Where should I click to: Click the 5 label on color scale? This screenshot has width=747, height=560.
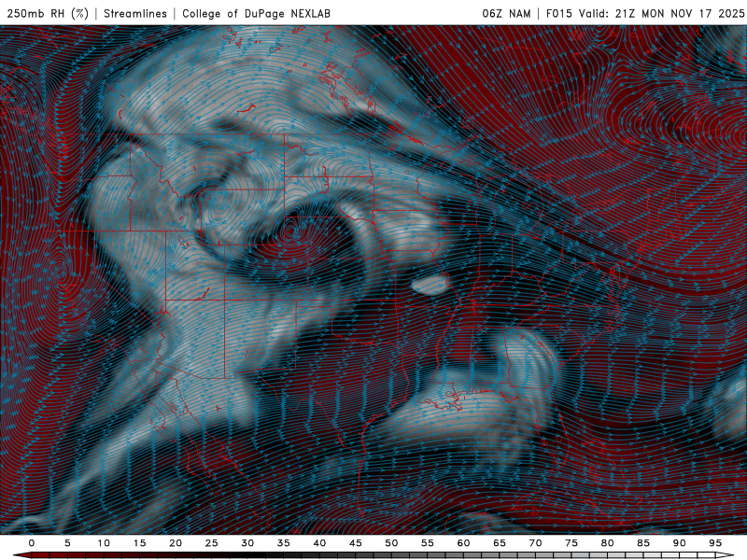tap(67, 543)
